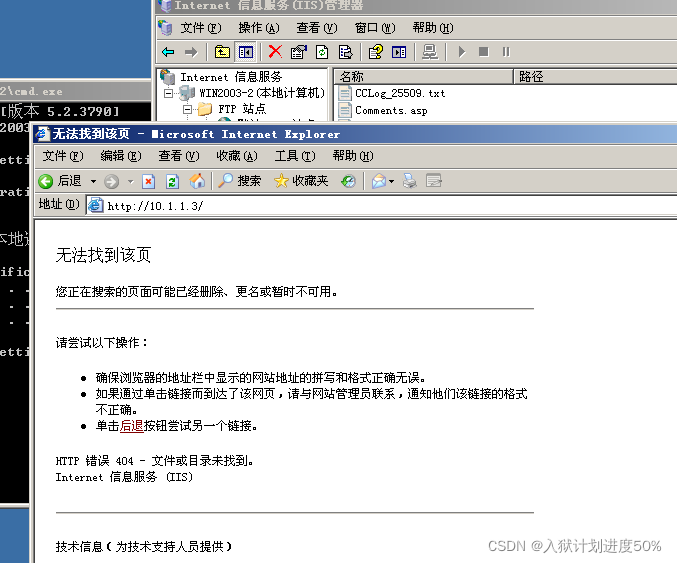Click the IE window title bar

pos(355,134)
